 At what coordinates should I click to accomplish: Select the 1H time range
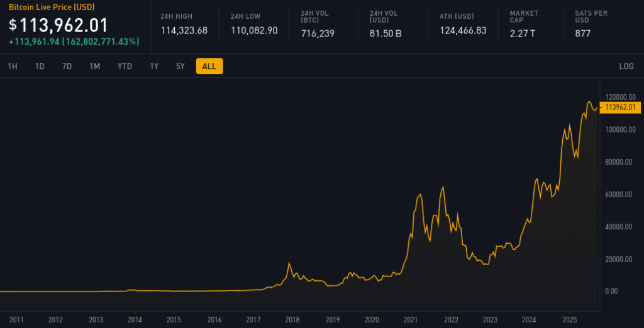[x=13, y=66]
